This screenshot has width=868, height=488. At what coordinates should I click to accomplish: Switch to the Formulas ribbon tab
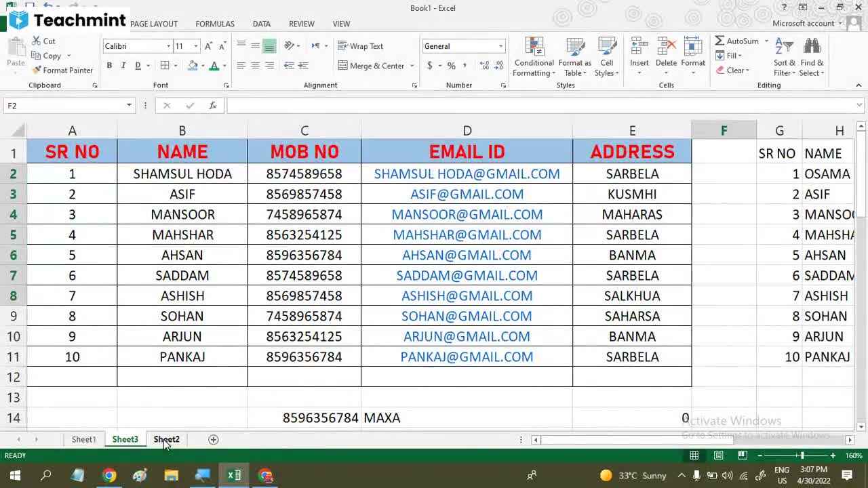click(x=214, y=24)
